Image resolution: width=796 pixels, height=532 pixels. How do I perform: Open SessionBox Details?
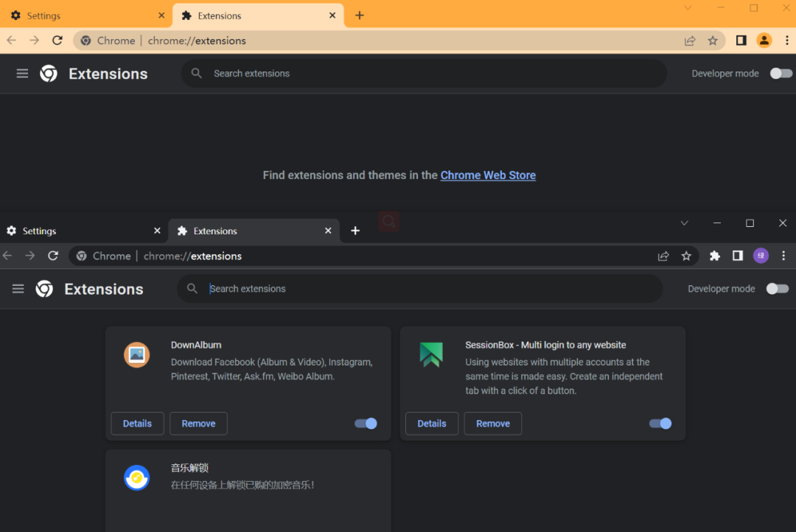431,424
